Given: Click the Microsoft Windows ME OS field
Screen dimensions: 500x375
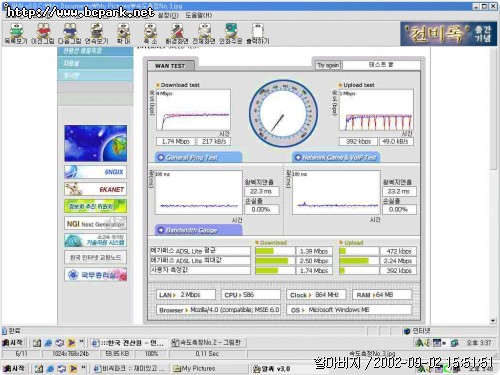Looking at the screenshot, I should click(x=349, y=310).
